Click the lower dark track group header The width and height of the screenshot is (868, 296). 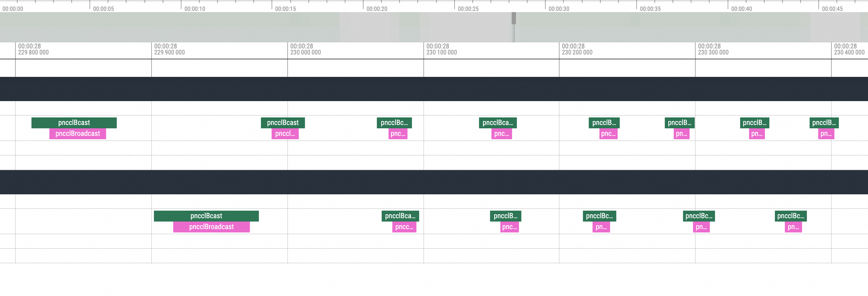434,182
